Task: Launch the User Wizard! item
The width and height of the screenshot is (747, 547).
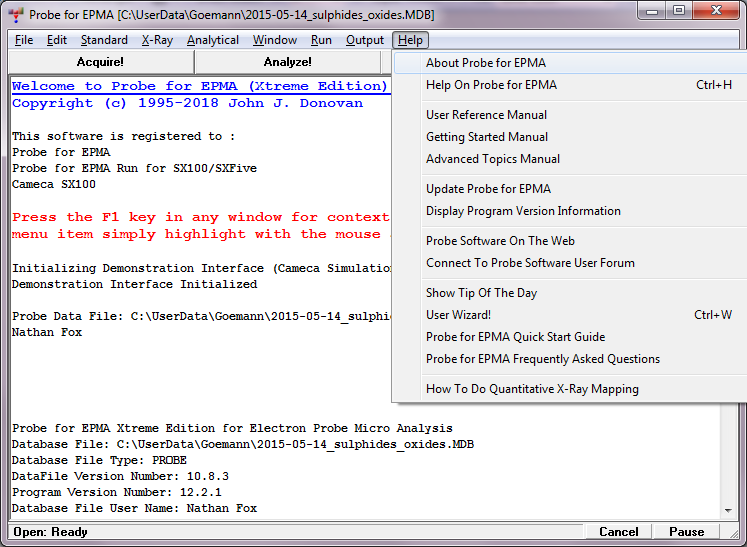Action: click(x=458, y=315)
